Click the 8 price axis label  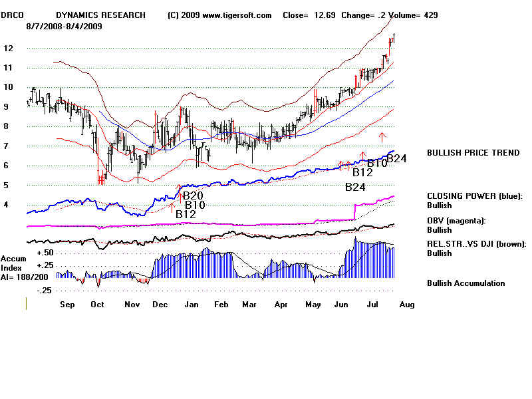tap(6, 126)
